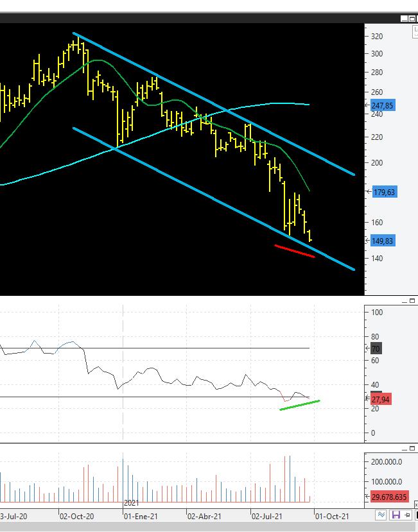This screenshot has height=532, width=418.
Task: Click the 02-Jul-21 date label
Action: 267,517
